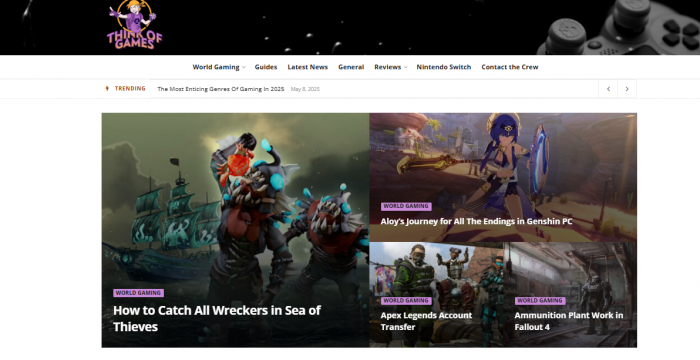
Task: Expand the World Gaming menu chevron
Action: (x=244, y=67)
